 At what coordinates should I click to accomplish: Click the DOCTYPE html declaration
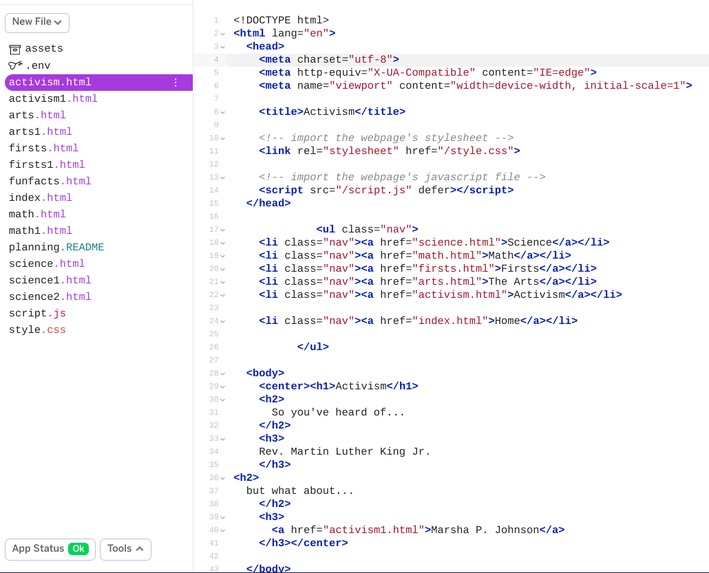[x=281, y=20]
